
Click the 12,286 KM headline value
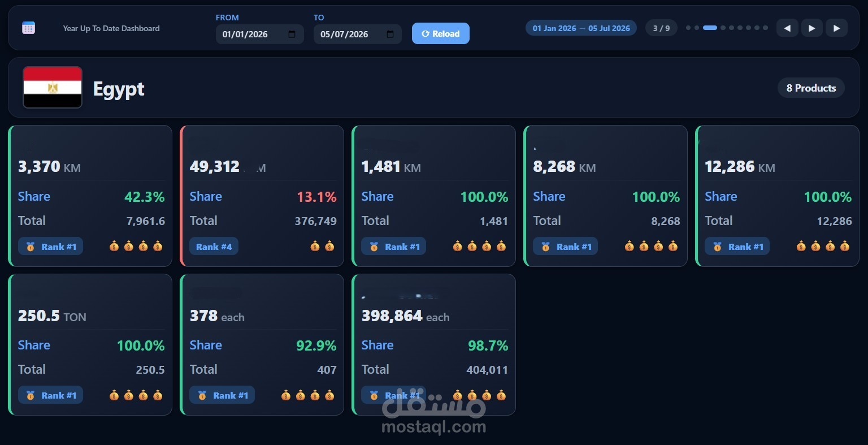740,167
